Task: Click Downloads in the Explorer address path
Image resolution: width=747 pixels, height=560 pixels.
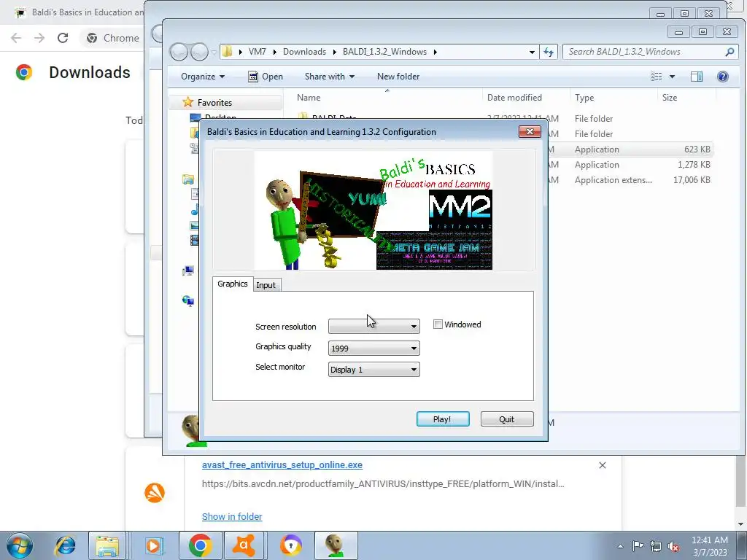Action: pos(304,52)
